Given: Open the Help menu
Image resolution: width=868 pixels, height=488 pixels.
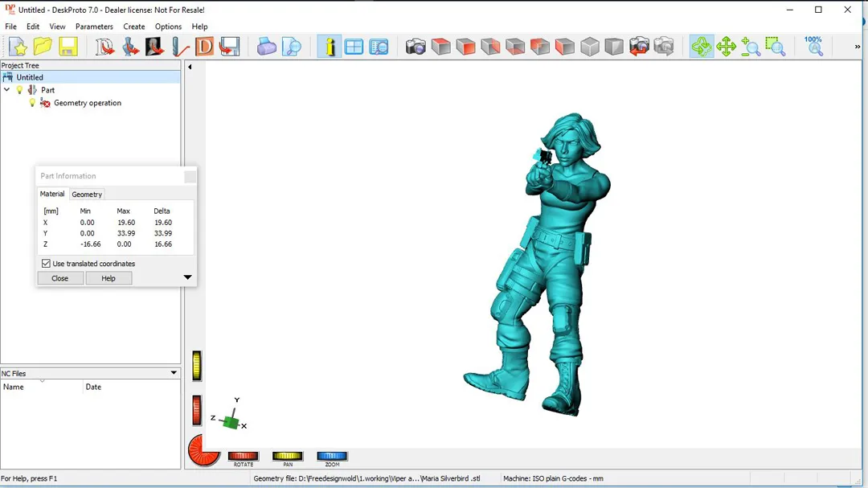Looking at the screenshot, I should [x=199, y=27].
